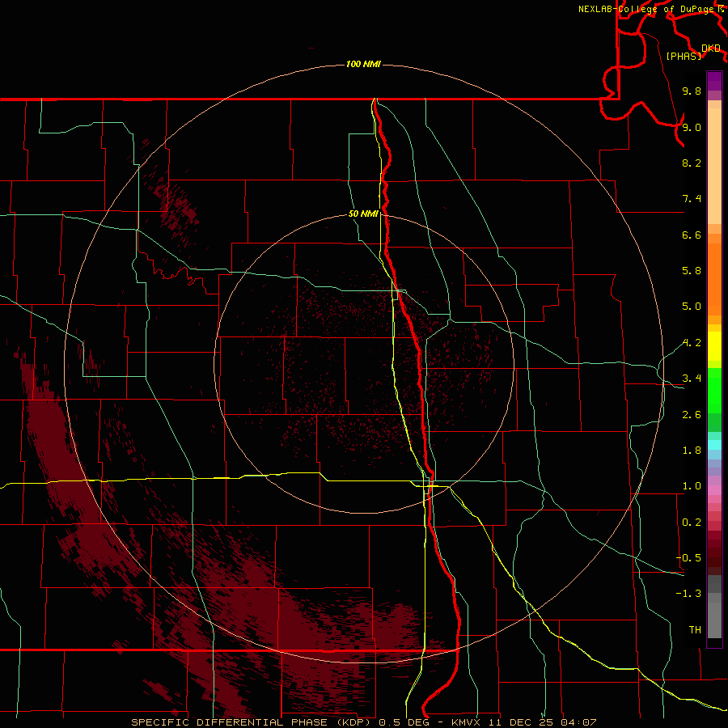Select the 100 NMI range ring label

pyautogui.click(x=363, y=64)
